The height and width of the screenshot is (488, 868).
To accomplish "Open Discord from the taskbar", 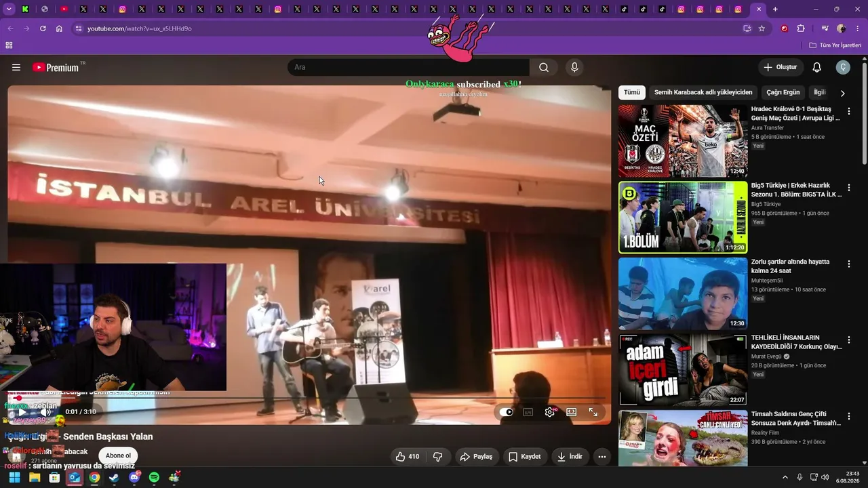I will click(134, 477).
